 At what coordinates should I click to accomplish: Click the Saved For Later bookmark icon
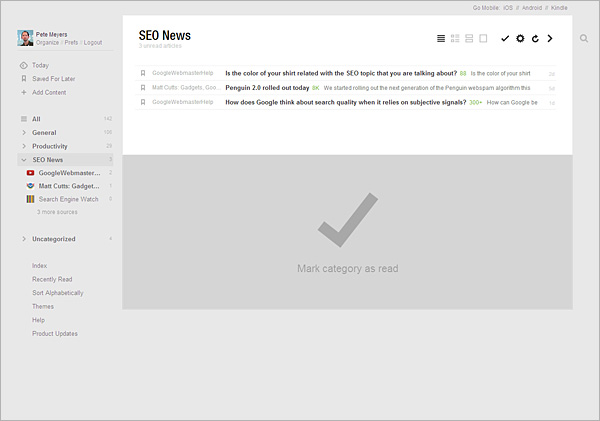pyautogui.click(x=24, y=78)
